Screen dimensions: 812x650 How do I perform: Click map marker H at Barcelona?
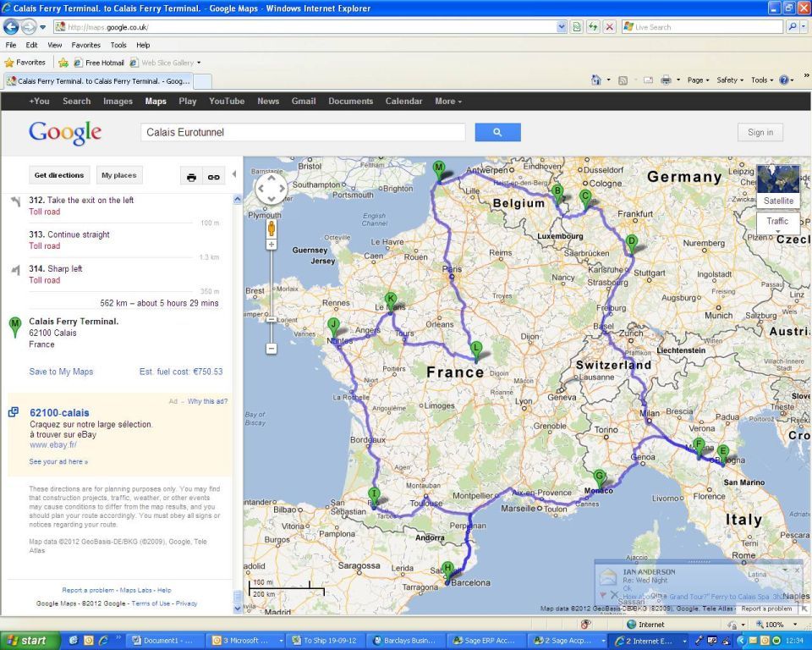point(448,572)
